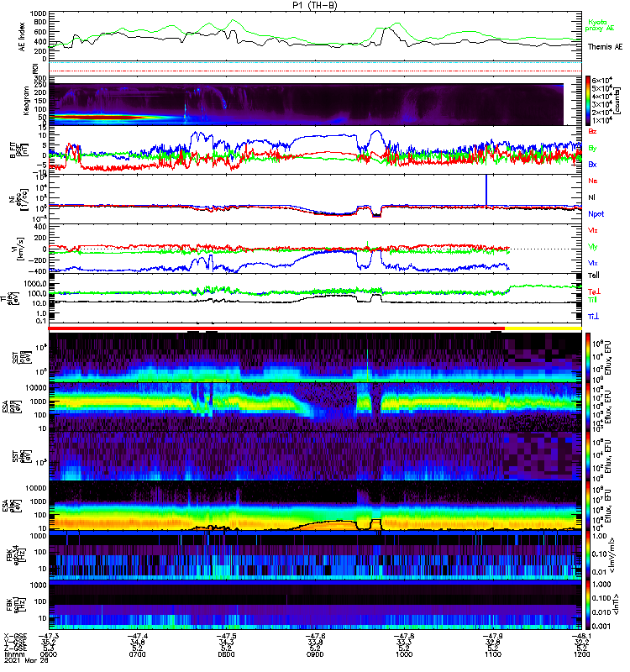630x672 pixels.
Task: Select the green Ti parallel legend label
Action: [x=592, y=300]
